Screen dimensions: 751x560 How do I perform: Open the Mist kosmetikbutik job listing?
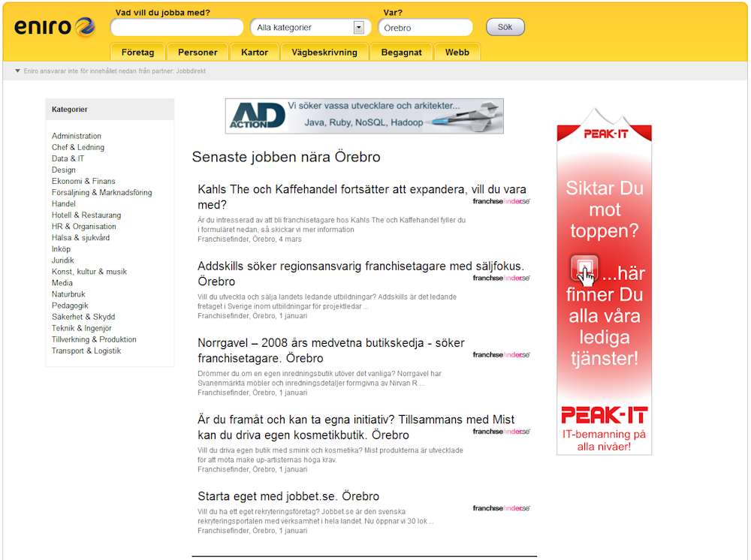pyautogui.click(x=356, y=427)
